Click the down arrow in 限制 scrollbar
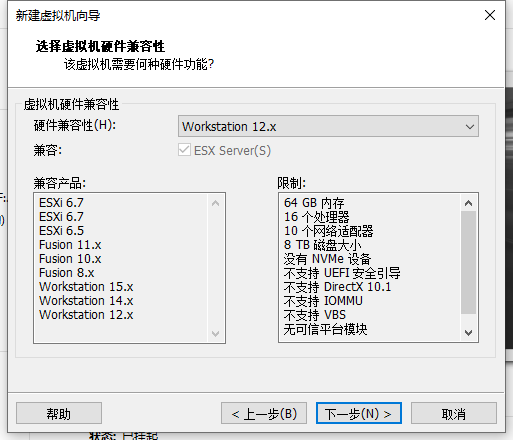 click(x=468, y=332)
